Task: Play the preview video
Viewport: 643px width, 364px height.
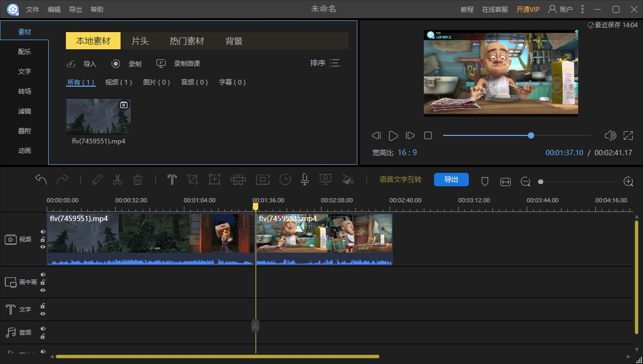Action: click(393, 136)
